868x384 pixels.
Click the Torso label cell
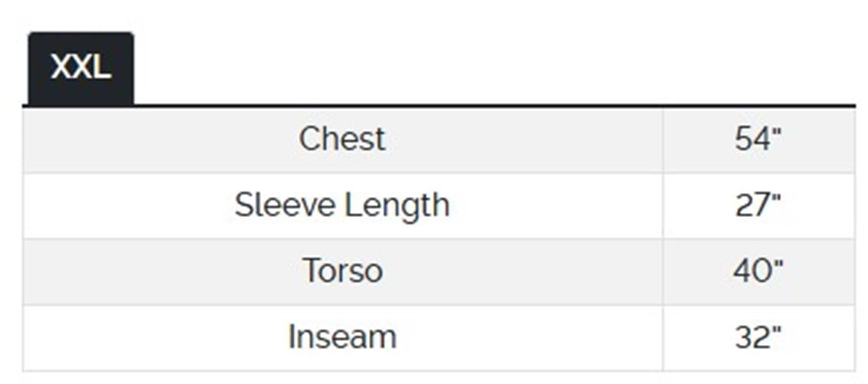pyautogui.click(x=342, y=271)
